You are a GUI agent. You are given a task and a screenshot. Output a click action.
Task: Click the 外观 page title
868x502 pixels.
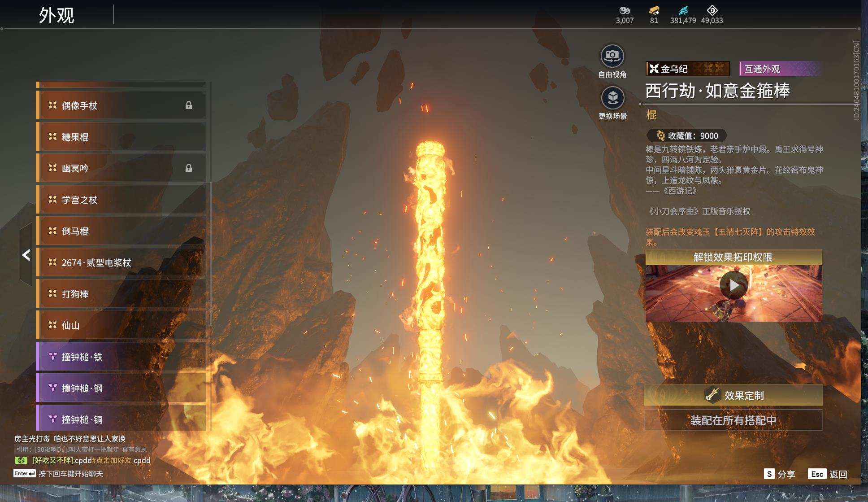click(x=56, y=15)
